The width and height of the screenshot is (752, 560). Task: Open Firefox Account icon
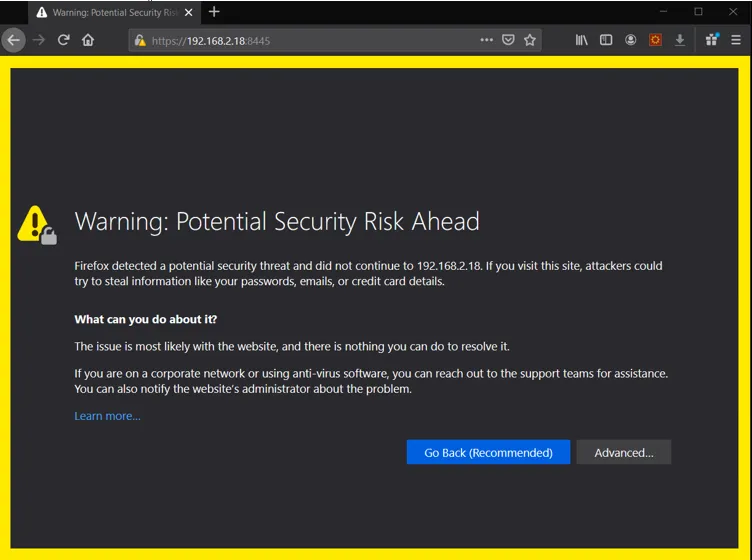click(631, 40)
